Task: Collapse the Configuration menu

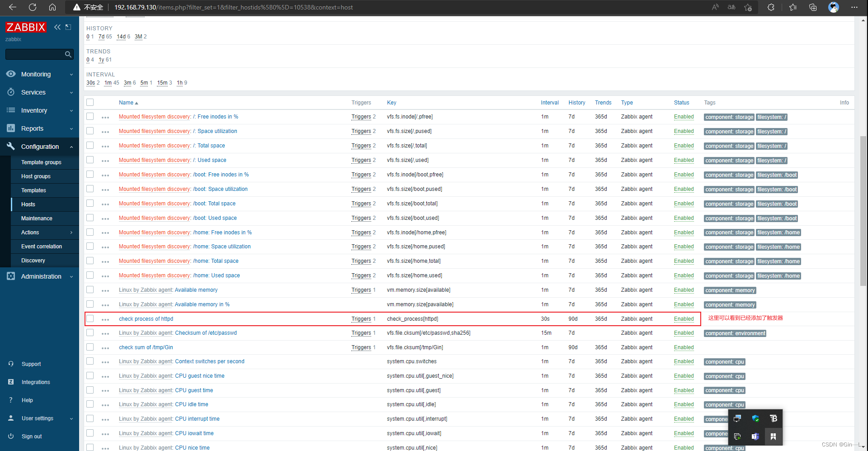Action: pyautogui.click(x=71, y=147)
